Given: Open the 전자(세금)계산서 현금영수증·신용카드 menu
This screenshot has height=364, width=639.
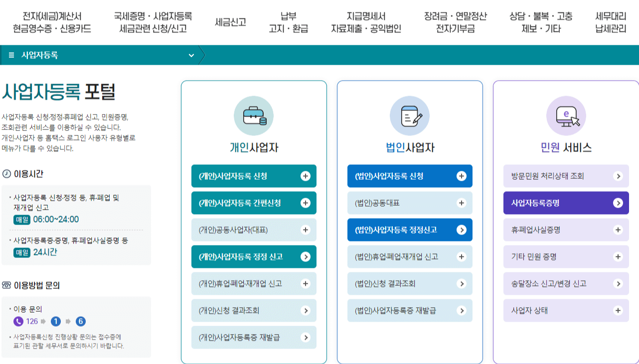Looking at the screenshot, I should pos(52,22).
